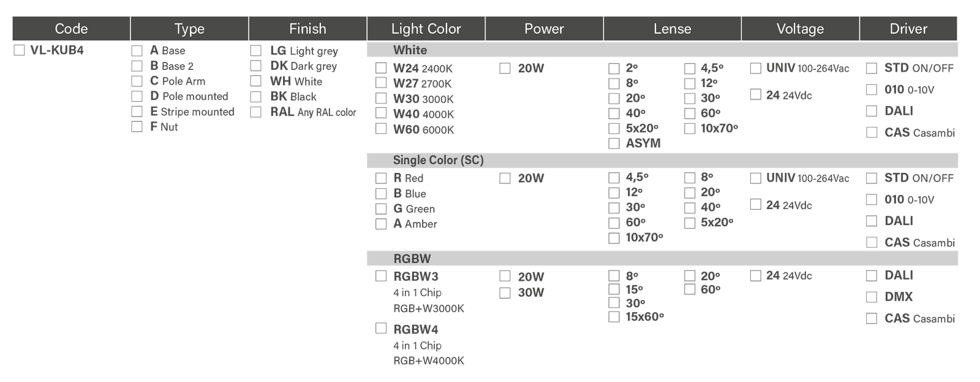This screenshot has width=980, height=382.
Task: Choose the LG Light grey finish
Action: click(256, 51)
